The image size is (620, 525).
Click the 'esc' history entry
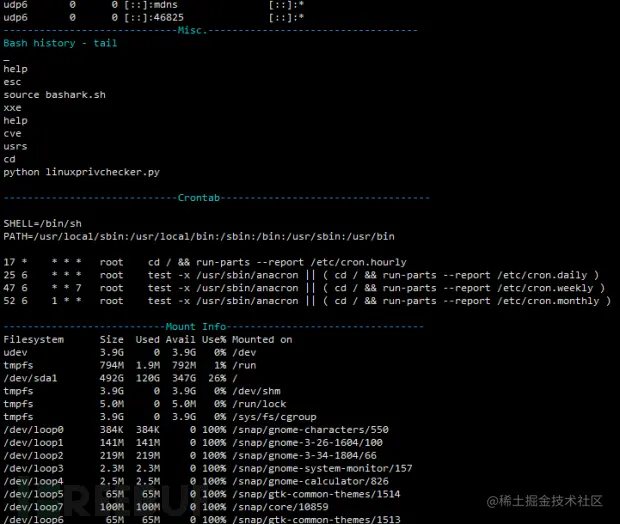12,82
